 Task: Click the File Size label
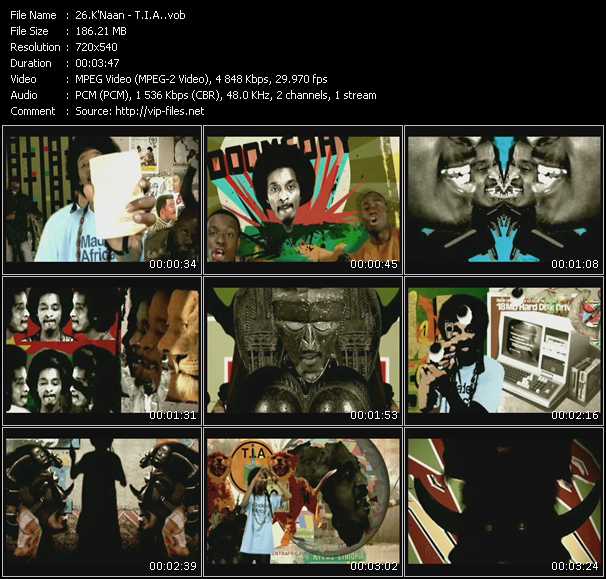tap(29, 31)
